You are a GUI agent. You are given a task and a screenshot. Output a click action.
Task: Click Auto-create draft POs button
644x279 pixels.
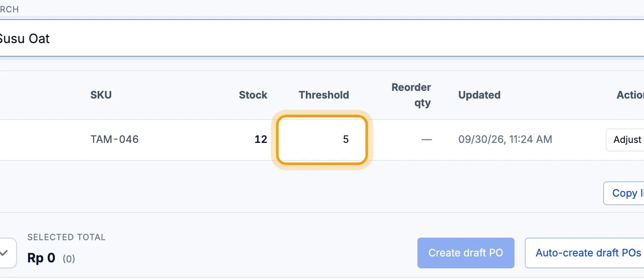click(584, 253)
